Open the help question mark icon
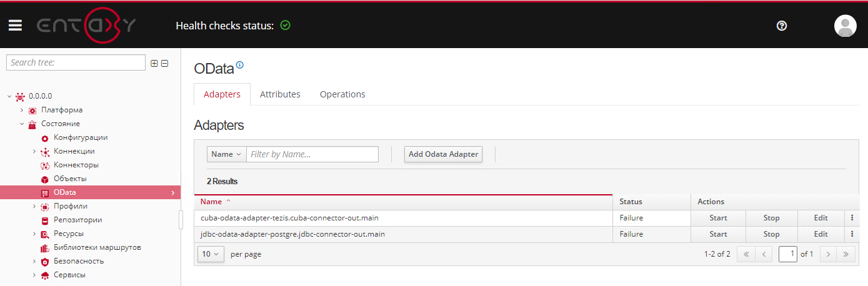Screen dimensions: 868x286 781,26
